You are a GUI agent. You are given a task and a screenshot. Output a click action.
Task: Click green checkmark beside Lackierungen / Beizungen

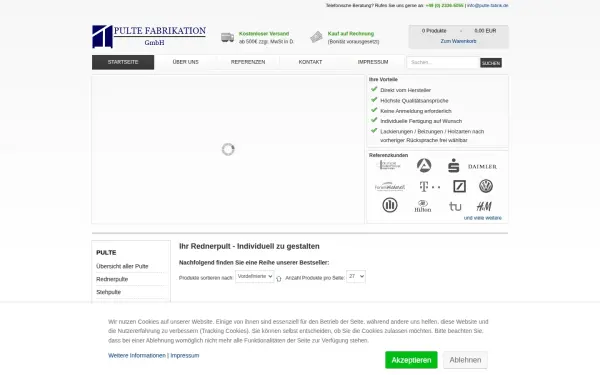[374, 130]
